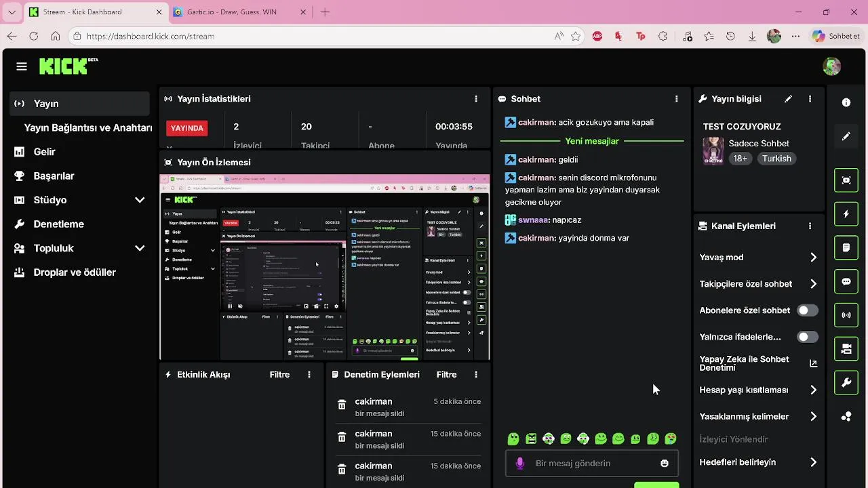Open Yasaklanmış kelimeler settings arrow
868x488 pixels.
(813, 417)
